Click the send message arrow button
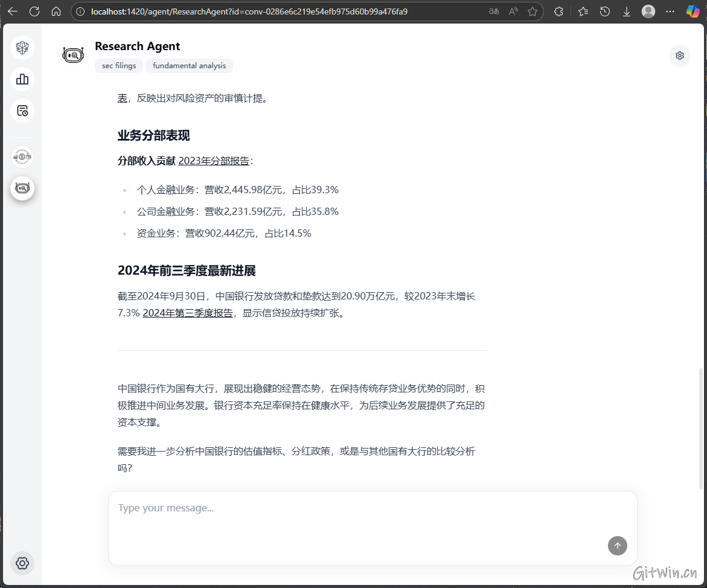 click(x=617, y=546)
